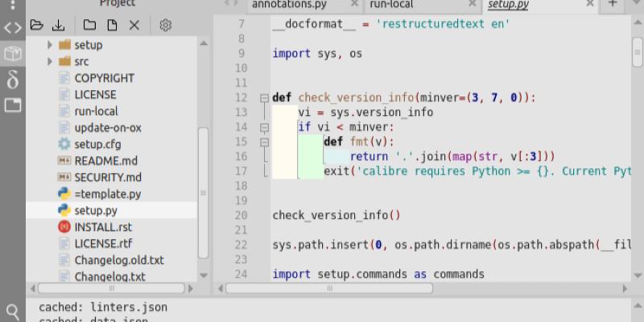Add a new tab with plus button
Image resolution: width=644 pixels, height=322 pixels.
click(613, 4)
